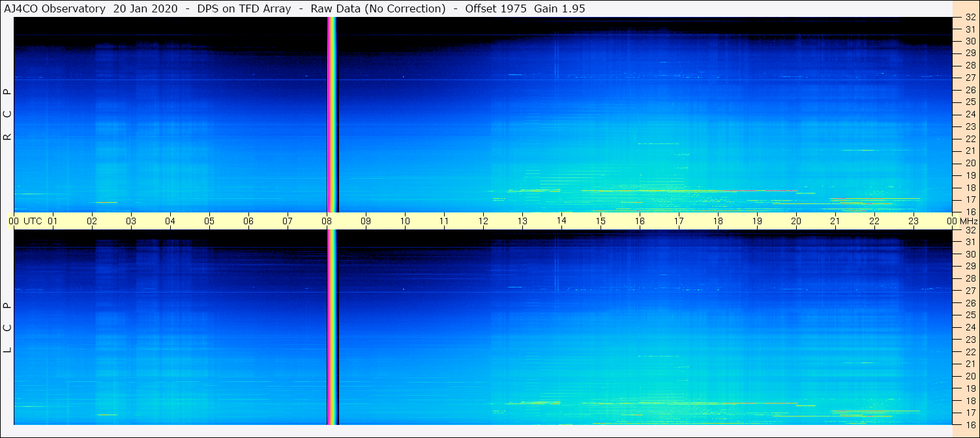Click the 00 UTC start time label

[x=25, y=221]
